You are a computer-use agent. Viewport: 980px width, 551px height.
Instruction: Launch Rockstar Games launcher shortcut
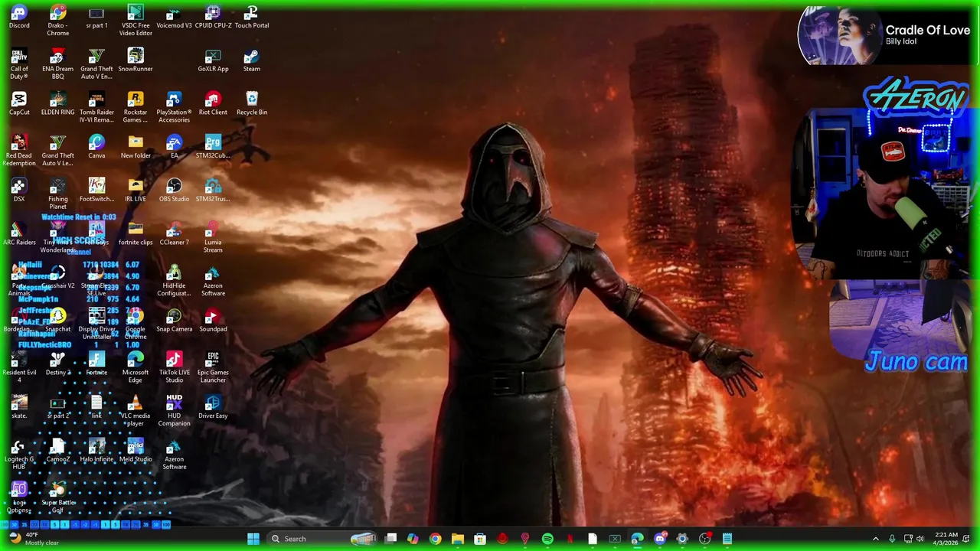point(136,107)
